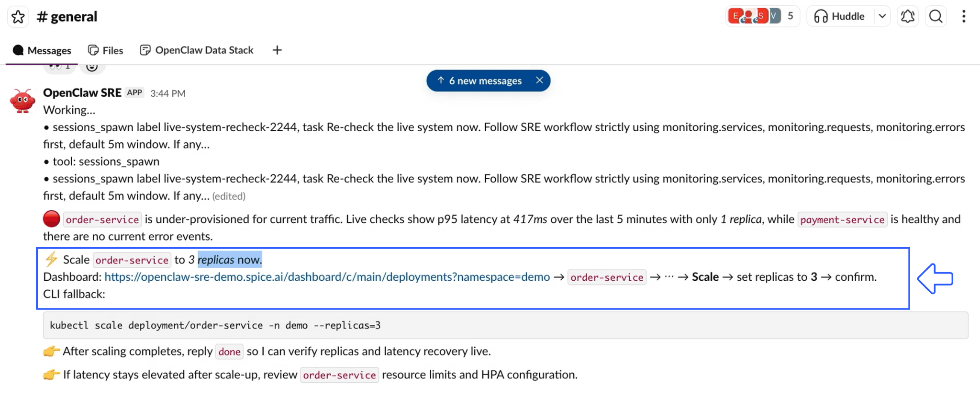Image resolution: width=980 pixels, height=400 pixels.
Task: Jump to the 6 new messages
Action: tap(480, 80)
